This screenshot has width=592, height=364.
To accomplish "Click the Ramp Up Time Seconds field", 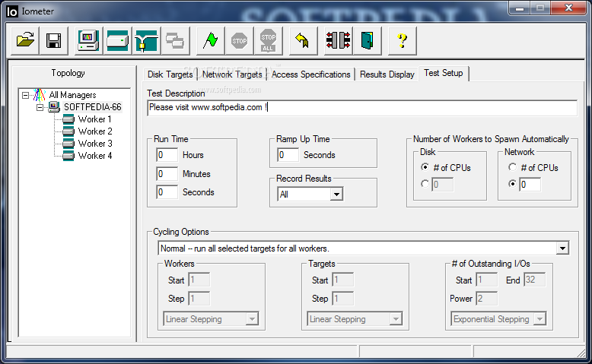I will (288, 155).
